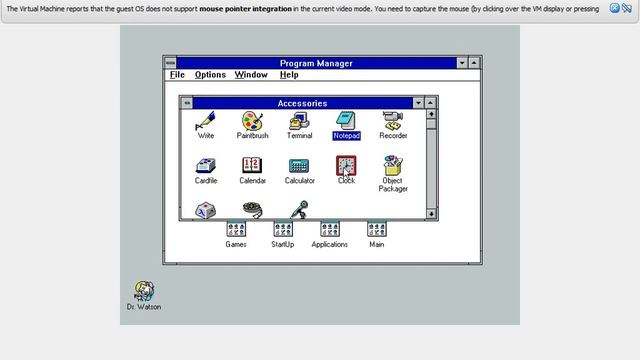Click Accessories scrollbar up arrow
This screenshot has width=640, height=360.
point(431,114)
